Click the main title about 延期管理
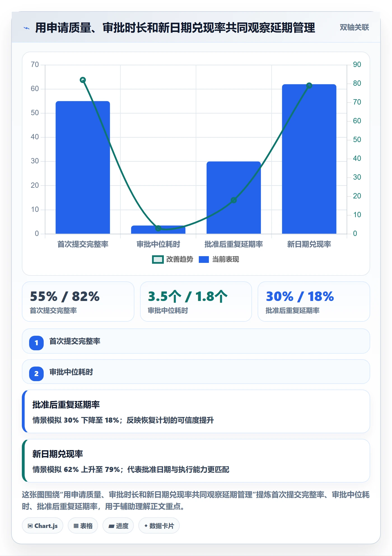Viewport: 392px width, 556px height. click(x=175, y=28)
